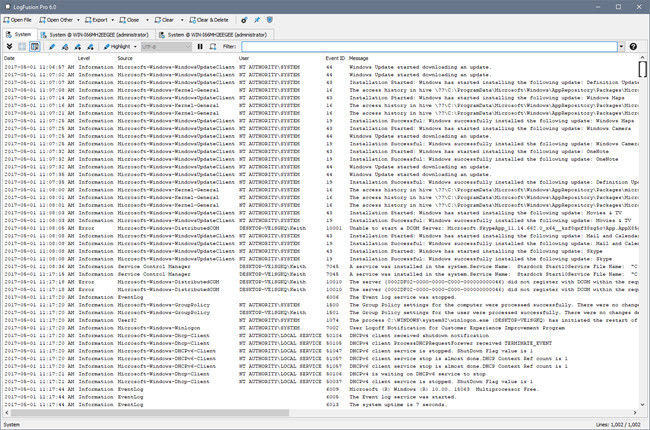The height and width of the screenshot is (430, 650).
Task: Expand the Clear dropdown arrow
Action: click(182, 20)
